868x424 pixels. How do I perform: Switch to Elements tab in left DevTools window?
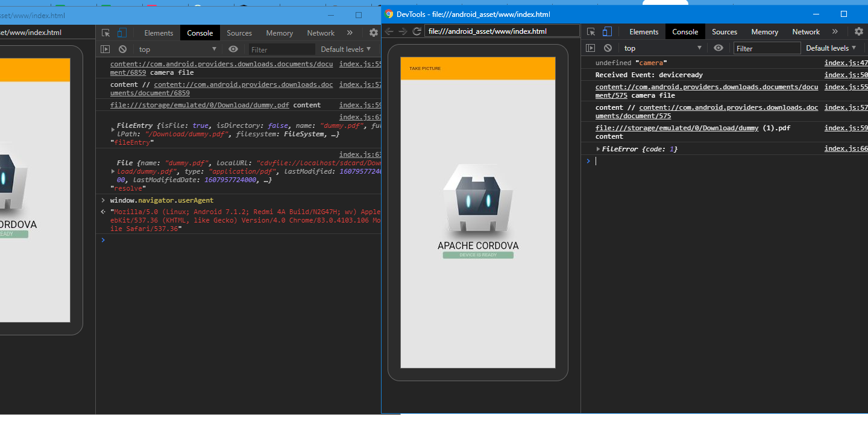click(x=159, y=33)
